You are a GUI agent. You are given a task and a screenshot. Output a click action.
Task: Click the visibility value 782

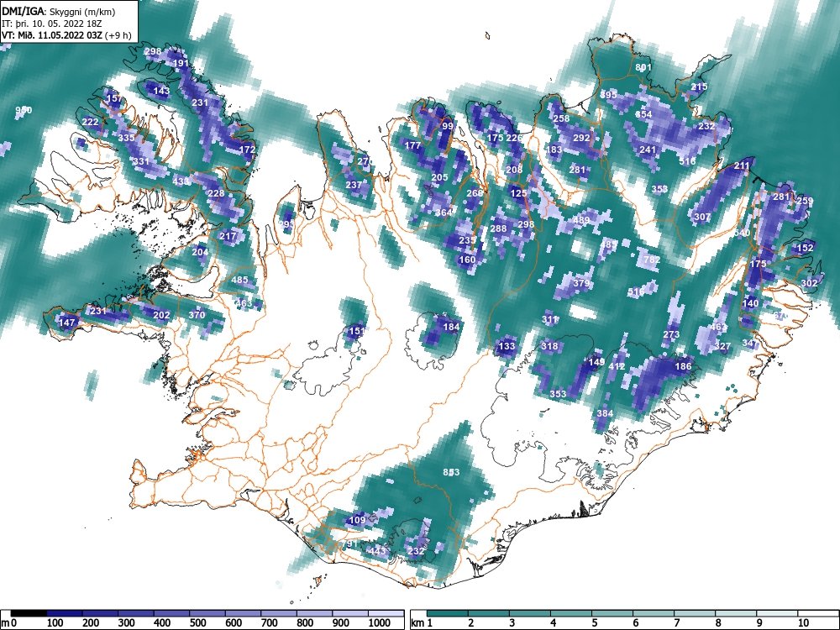652,260
